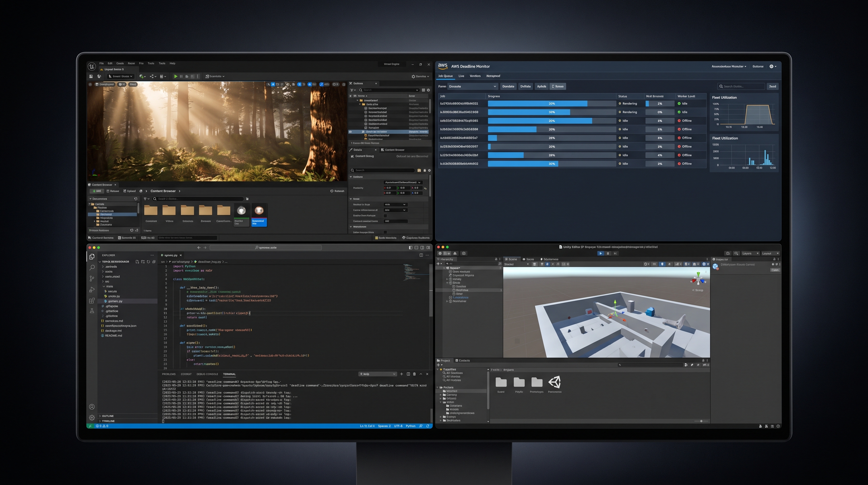868x485 pixels.
Task: Click settings gear in Unreal Details search row
Action: [x=429, y=170]
